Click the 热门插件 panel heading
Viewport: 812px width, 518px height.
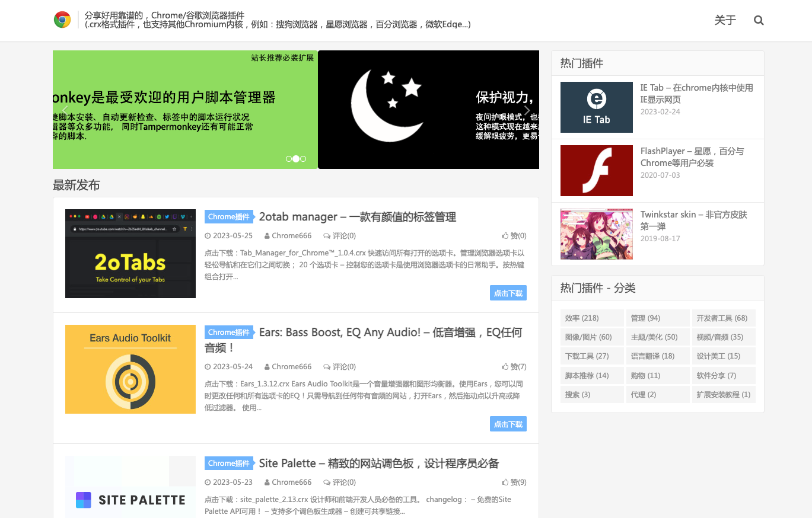[x=582, y=63]
